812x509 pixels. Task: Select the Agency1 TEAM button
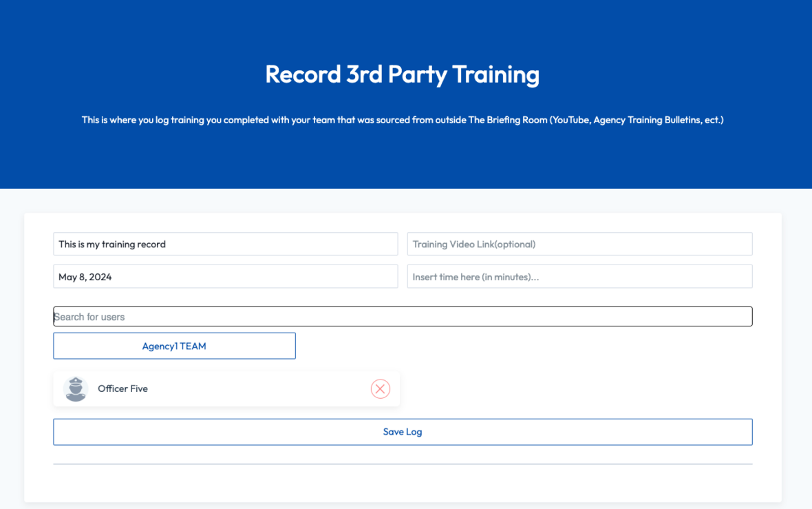[x=174, y=346]
